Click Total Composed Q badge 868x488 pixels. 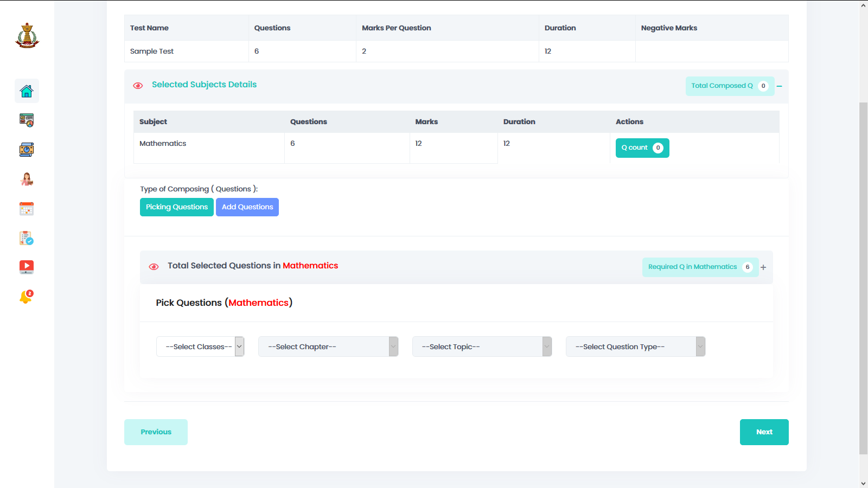pyautogui.click(x=730, y=86)
